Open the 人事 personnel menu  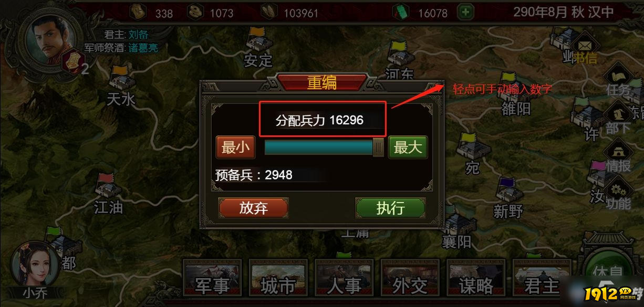344,279
